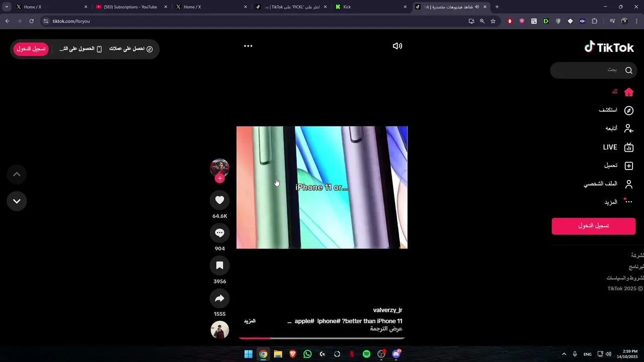This screenshot has height=362, width=644.
Task: Open the Chrome three-dot menu
Action: [637, 21]
